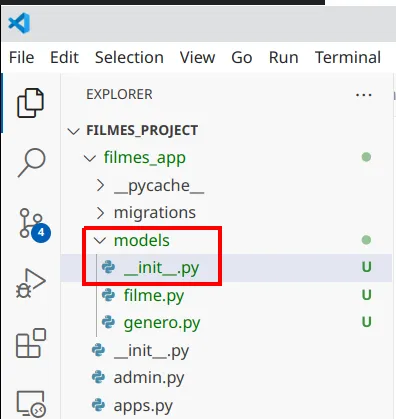Collapse the FILMES_PROJECT root section

73,131
